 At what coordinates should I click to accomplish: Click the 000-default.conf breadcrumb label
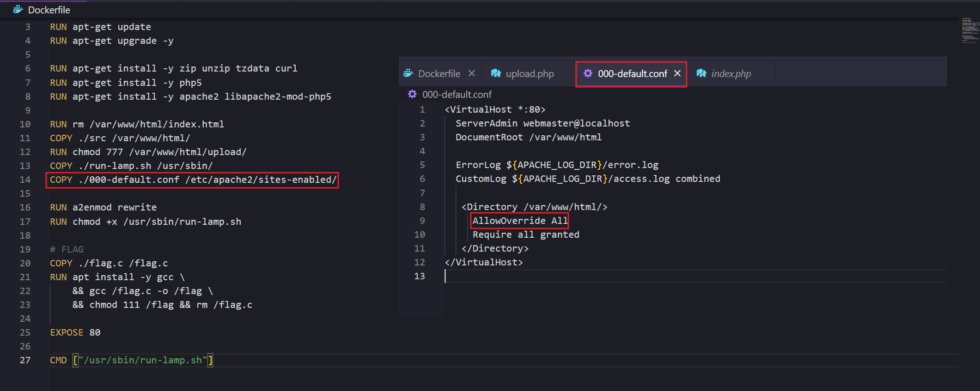point(457,95)
